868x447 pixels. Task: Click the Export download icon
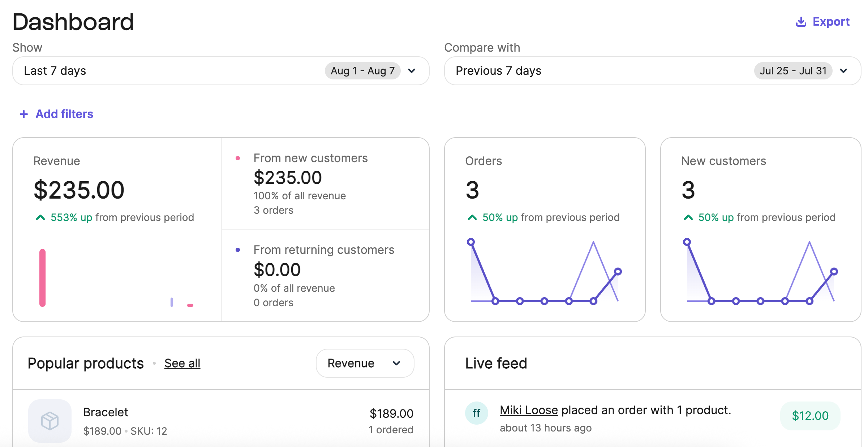[800, 22]
